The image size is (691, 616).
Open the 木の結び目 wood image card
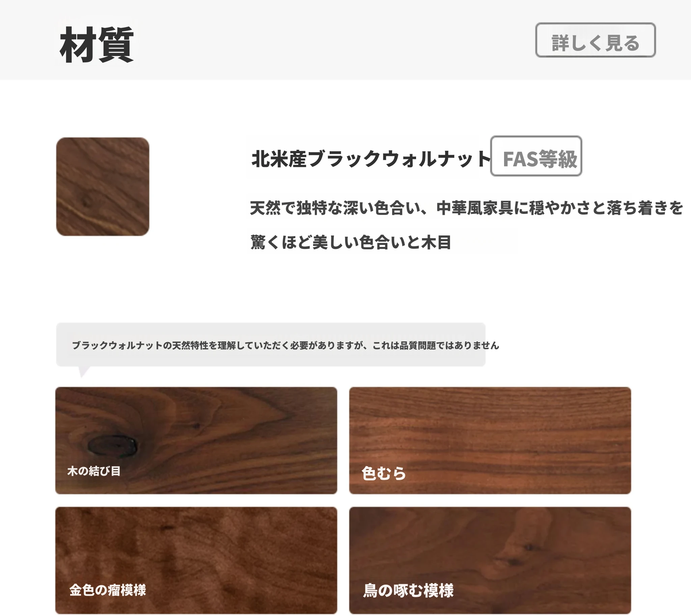click(196, 440)
